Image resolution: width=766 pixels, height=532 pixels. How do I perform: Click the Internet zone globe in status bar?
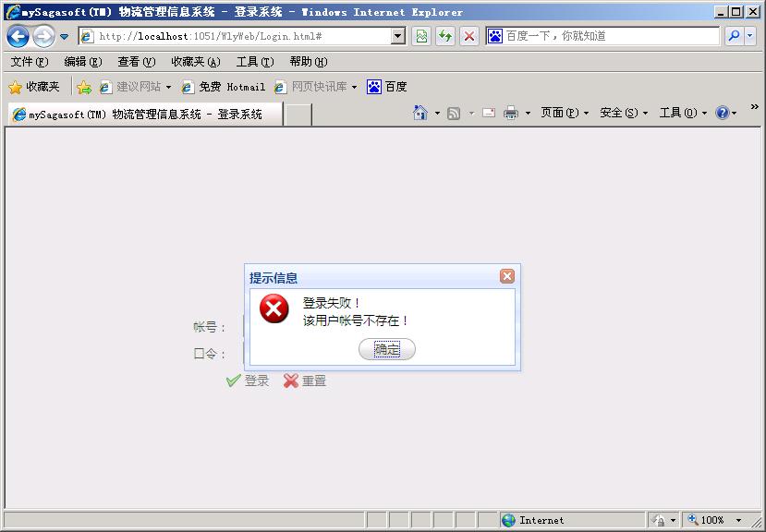point(508,520)
